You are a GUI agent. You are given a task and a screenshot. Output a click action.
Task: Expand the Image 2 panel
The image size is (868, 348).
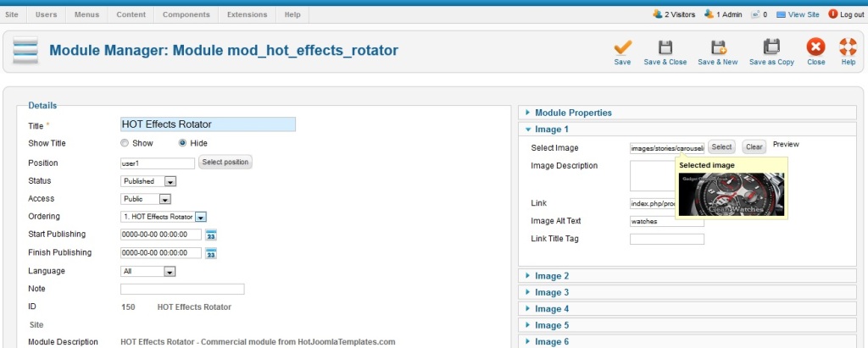(x=687, y=276)
